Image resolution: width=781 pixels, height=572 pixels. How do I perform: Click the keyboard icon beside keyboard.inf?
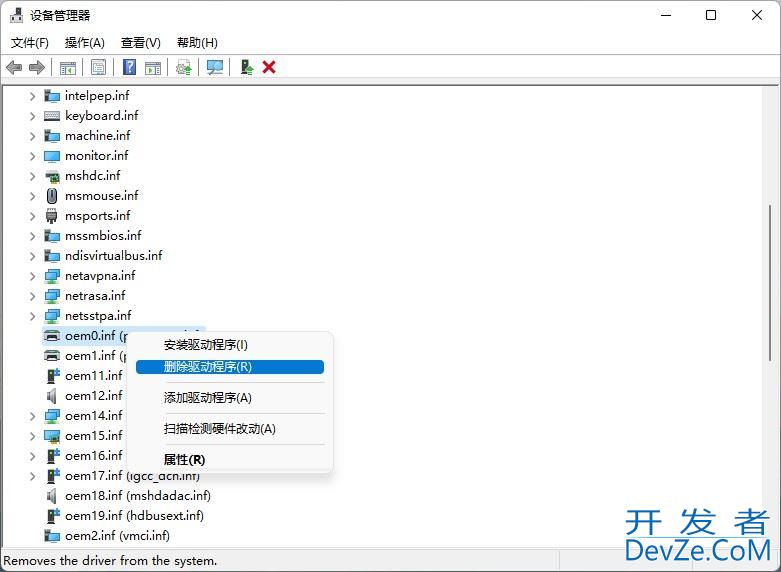[52, 116]
